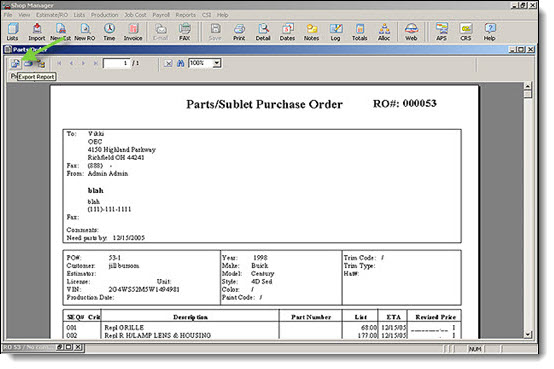Click the FAX toolbar icon
The height and width of the screenshot is (369, 554).
pos(184,31)
